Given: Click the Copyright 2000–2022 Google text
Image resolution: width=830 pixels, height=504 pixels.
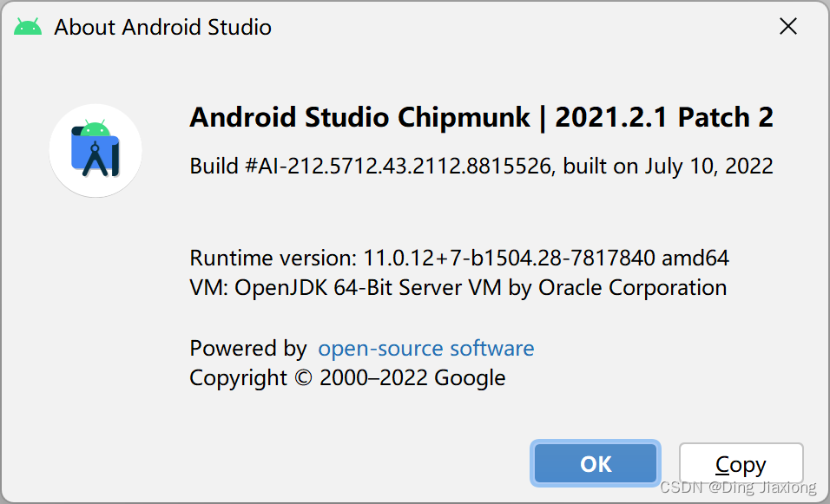Looking at the screenshot, I should [x=347, y=379].
